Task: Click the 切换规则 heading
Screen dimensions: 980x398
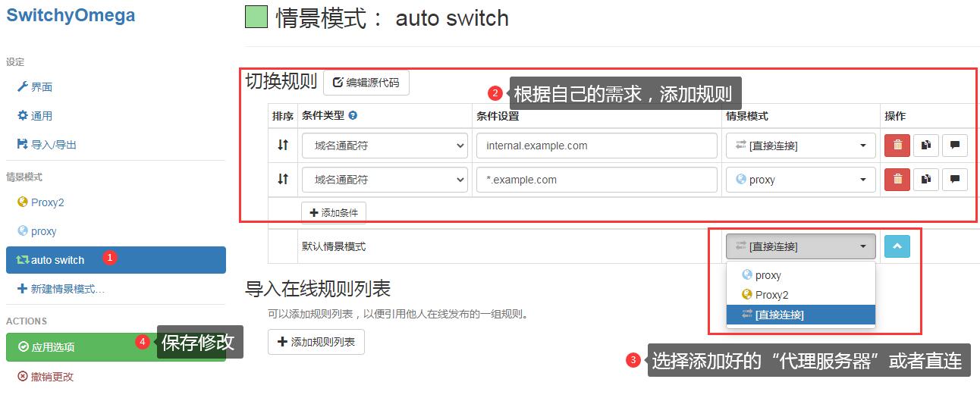Action: [x=281, y=82]
